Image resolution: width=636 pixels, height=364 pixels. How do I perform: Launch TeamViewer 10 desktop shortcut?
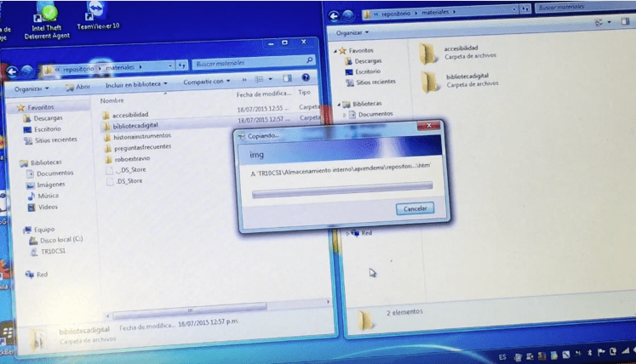coord(98,16)
